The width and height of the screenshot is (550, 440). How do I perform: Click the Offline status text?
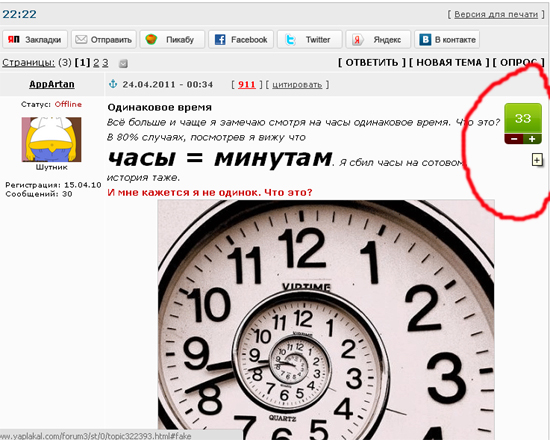(68, 104)
